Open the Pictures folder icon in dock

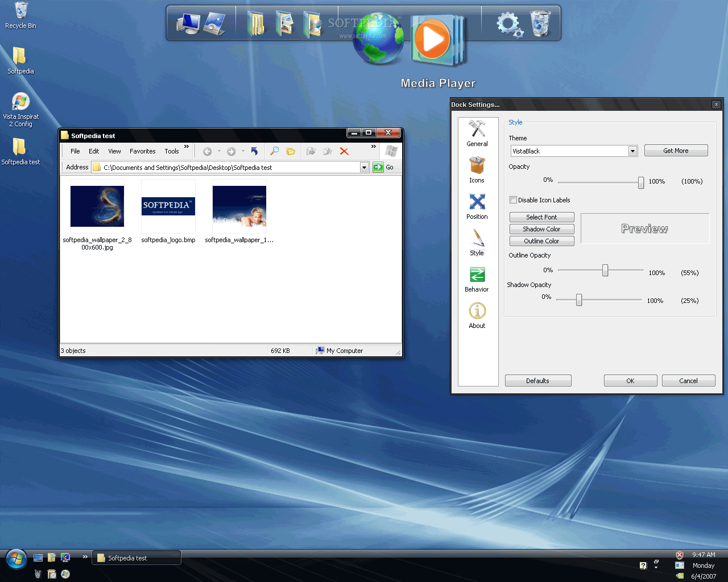284,24
